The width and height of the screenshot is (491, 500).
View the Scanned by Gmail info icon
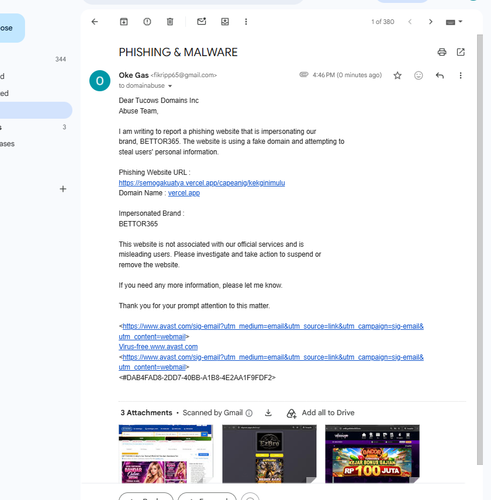click(249, 413)
